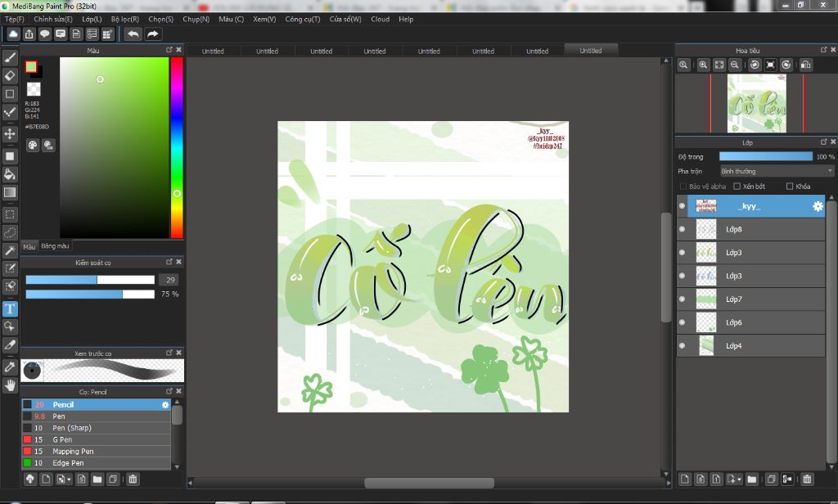The height and width of the screenshot is (504, 838).
Task: Open the add-brush dropdown below brush list
Action: 64,479
